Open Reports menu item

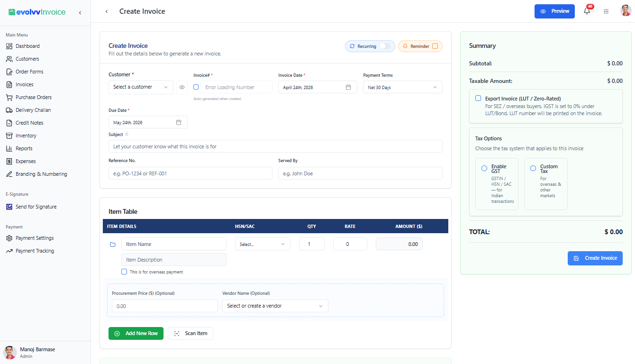click(24, 148)
